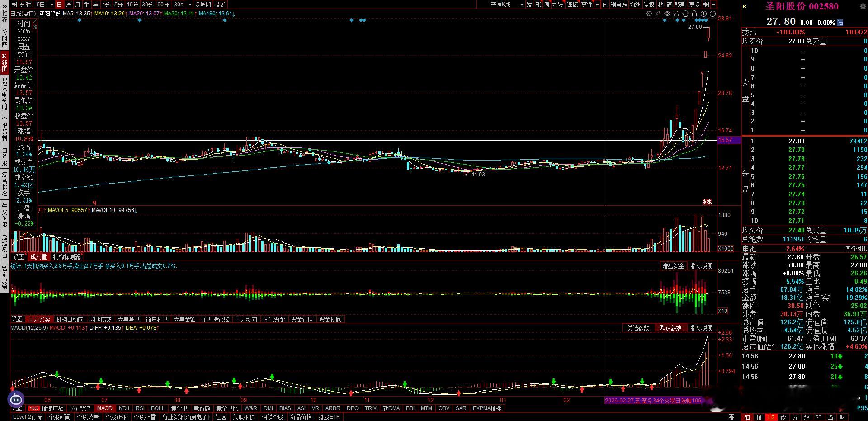This screenshot has height=421, width=868.
Task: Open 更多 options in toolbar
Action: click(694, 5)
